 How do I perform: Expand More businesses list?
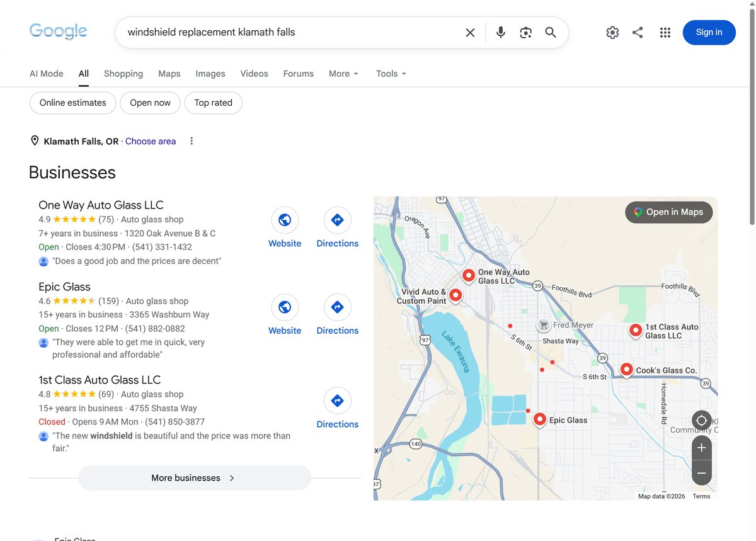click(x=195, y=478)
